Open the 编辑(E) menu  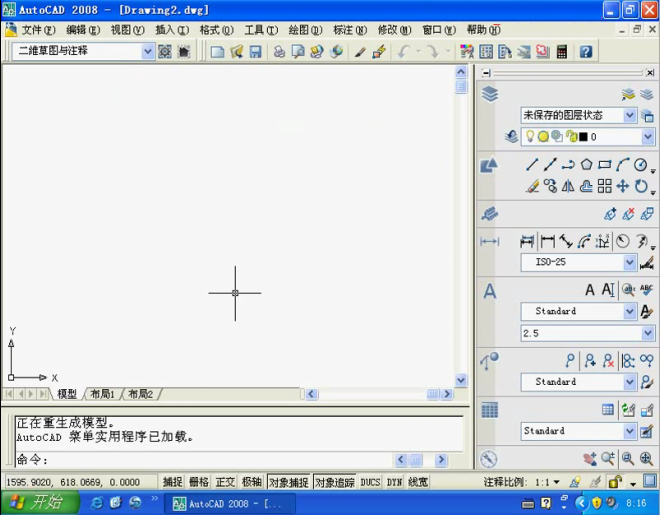coord(83,30)
